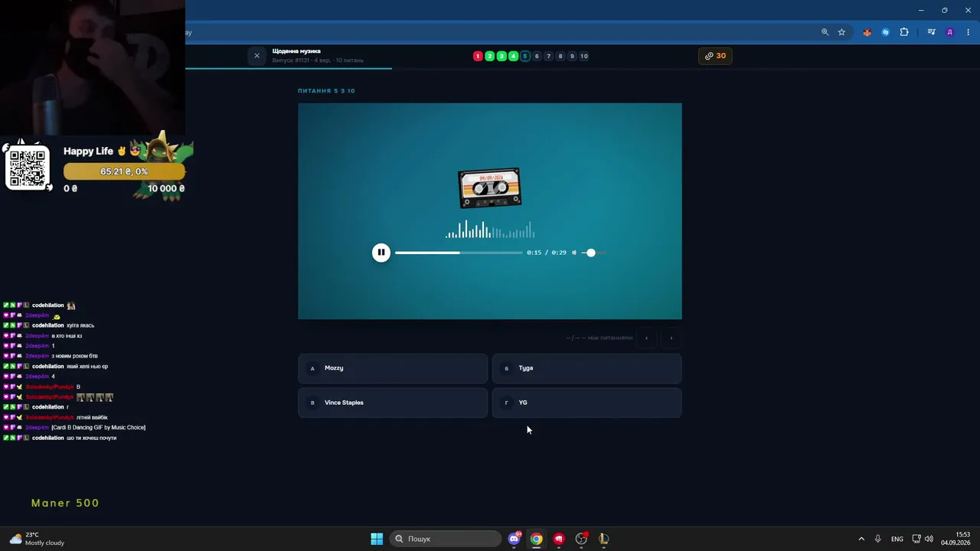Open the media control playlist icon

931,32
